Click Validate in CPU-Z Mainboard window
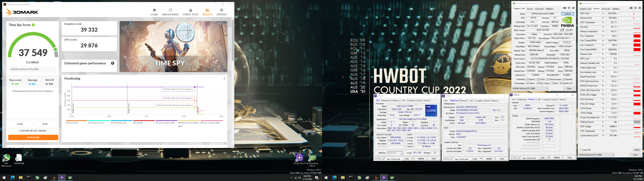 click(489, 159)
